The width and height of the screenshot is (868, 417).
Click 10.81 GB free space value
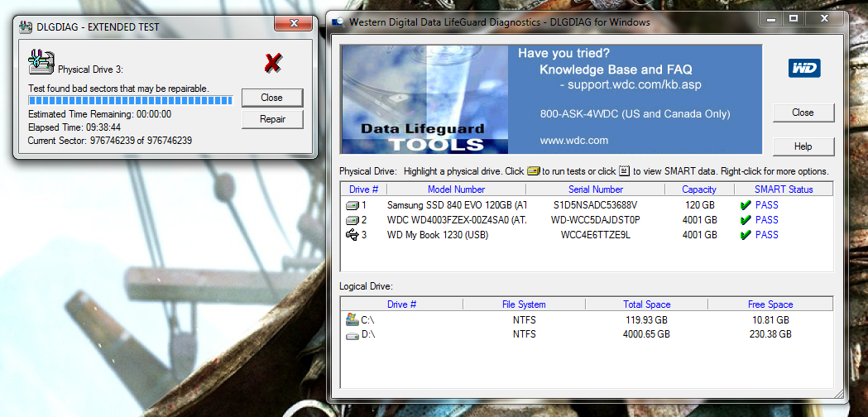[x=770, y=320]
